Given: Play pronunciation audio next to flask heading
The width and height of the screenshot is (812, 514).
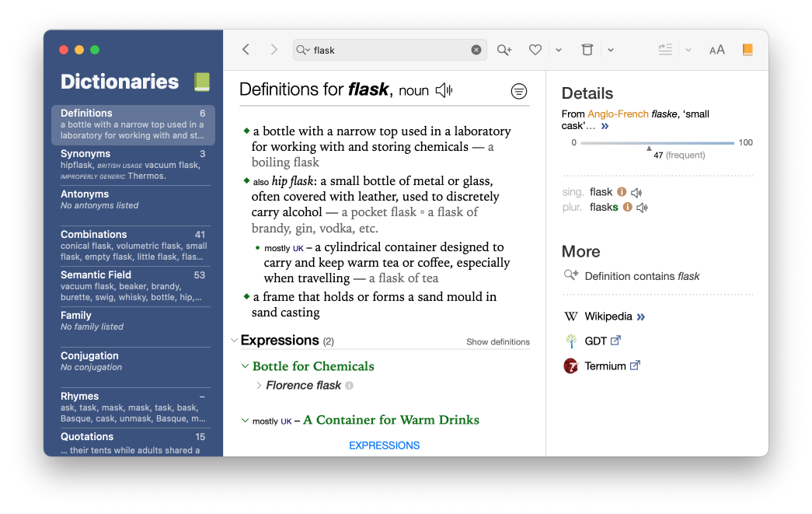Looking at the screenshot, I should (444, 91).
